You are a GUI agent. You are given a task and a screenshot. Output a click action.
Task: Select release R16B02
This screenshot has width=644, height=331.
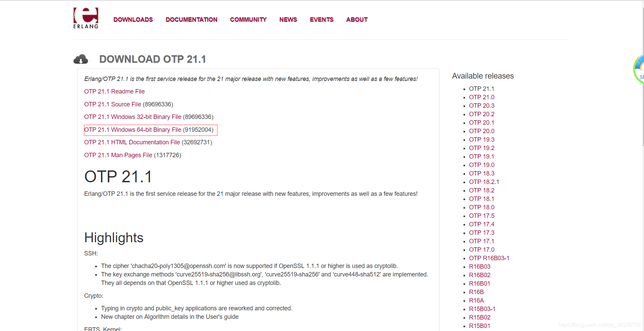point(479,275)
